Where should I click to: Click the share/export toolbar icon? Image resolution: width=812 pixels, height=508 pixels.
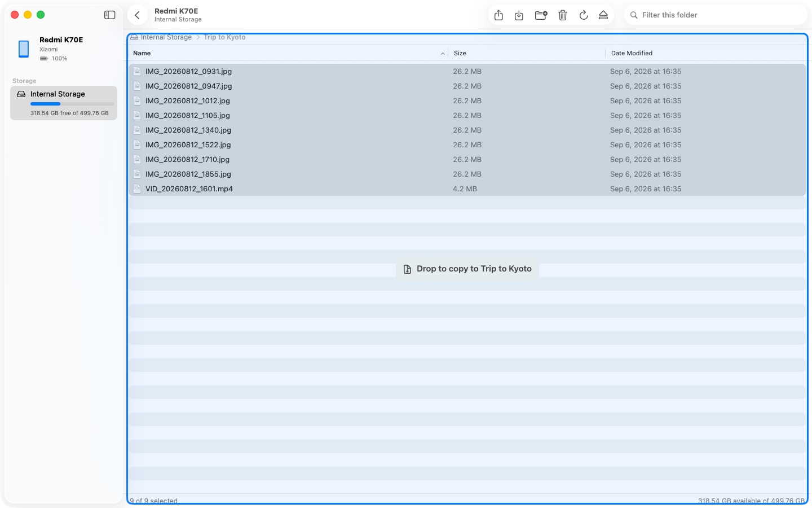pyautogui.click(x=498, y=15)
